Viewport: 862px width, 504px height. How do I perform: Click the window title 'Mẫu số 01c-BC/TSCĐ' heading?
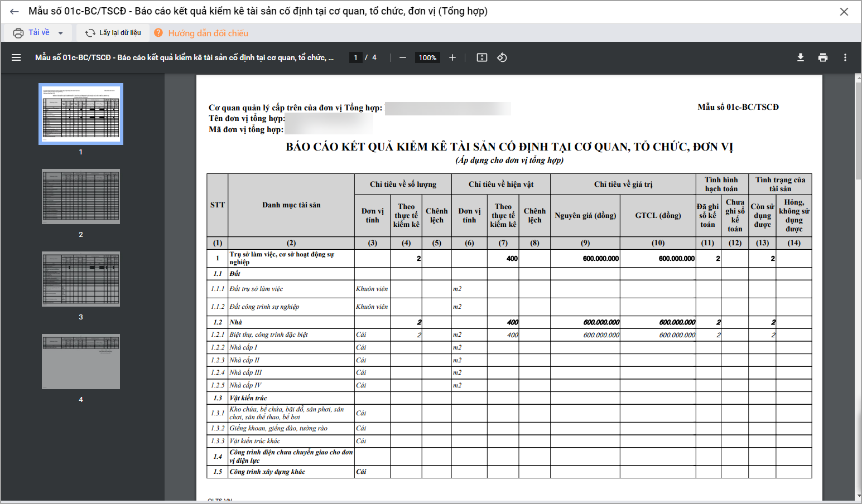(x=258, y=11)
